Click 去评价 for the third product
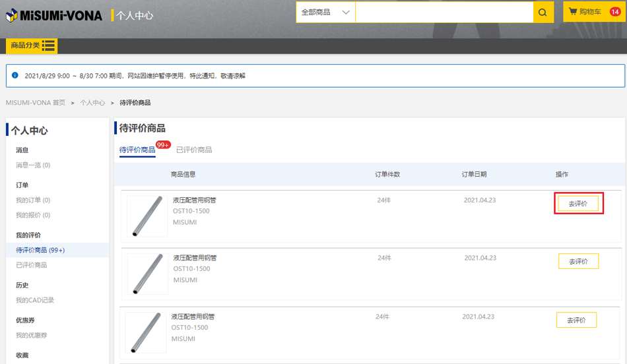Viewport: 627px width, 364px height. [576, 320]
